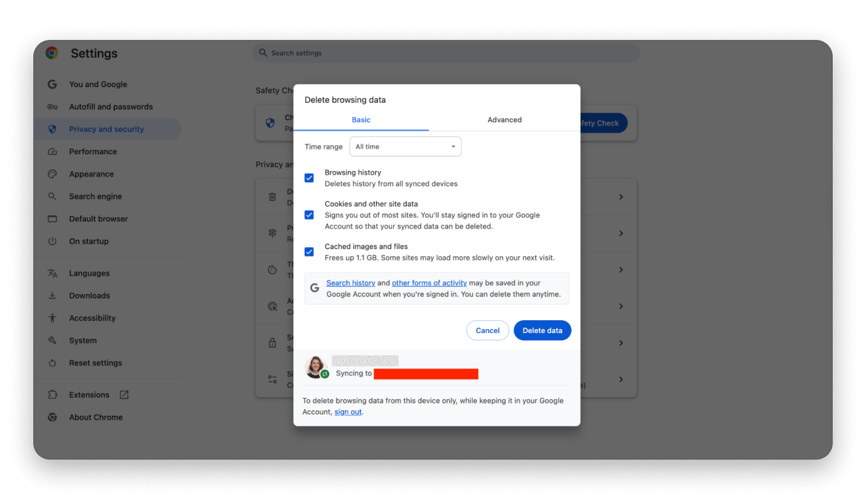Open the Time range dropdown
The height and width of the screenshot is (504, 866).
405,147
